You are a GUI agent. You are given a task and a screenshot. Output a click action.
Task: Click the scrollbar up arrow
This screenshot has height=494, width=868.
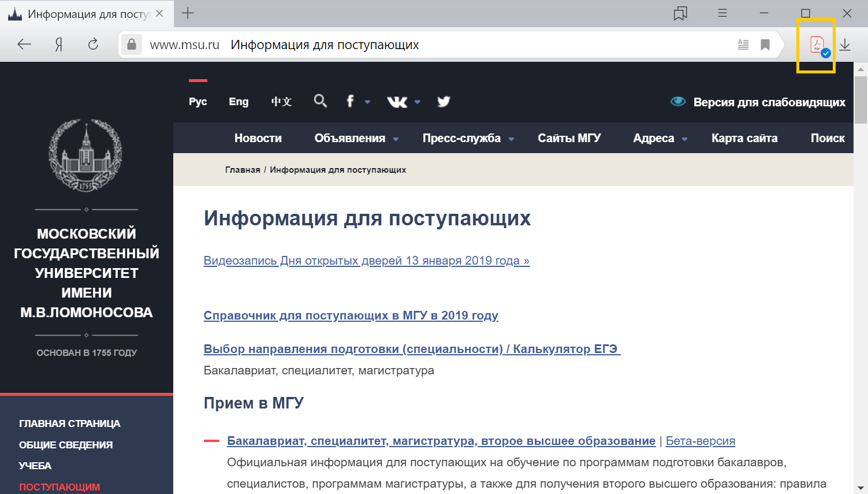click(x=860, y=69)
